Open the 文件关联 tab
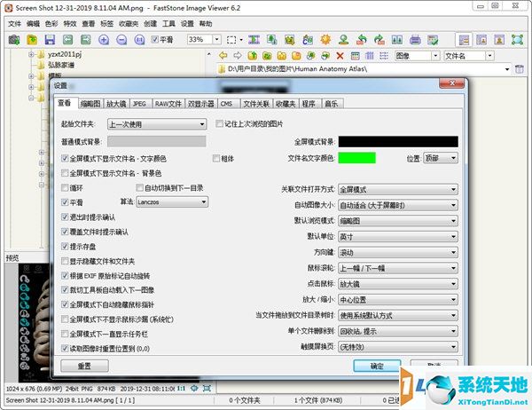Image resolution: width=532 pixels, height=410 pixels. point(256,104)
